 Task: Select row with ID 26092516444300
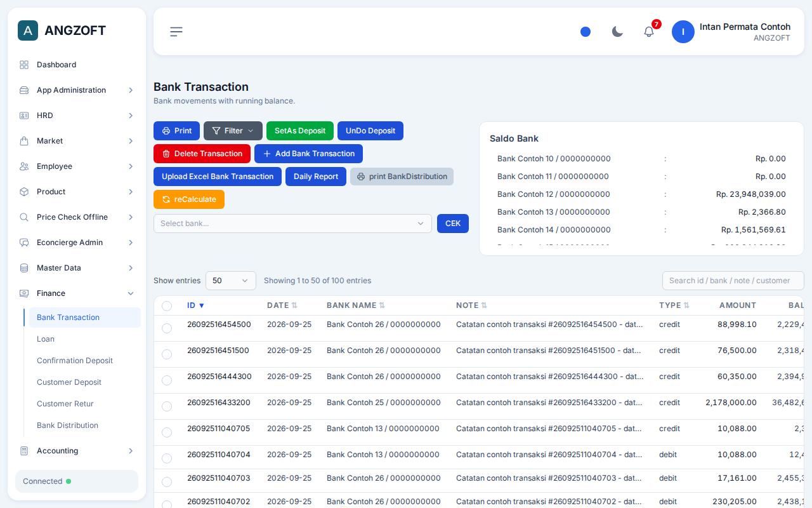[x=167, y=380]
